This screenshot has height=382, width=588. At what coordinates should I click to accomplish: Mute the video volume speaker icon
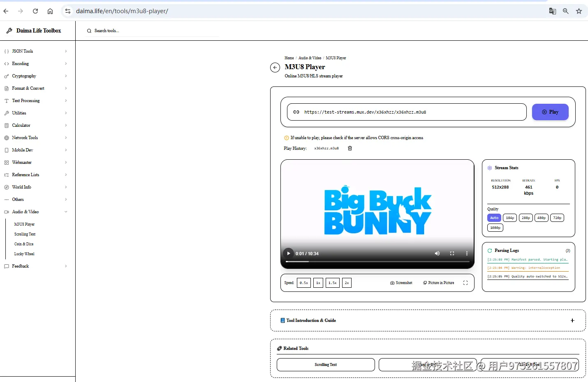[x=437, y=254]
